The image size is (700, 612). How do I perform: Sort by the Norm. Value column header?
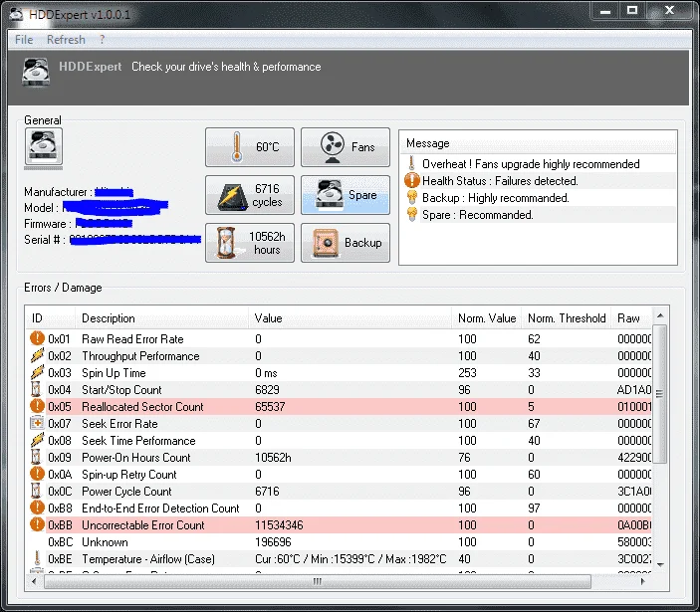[x=487, y=318]
